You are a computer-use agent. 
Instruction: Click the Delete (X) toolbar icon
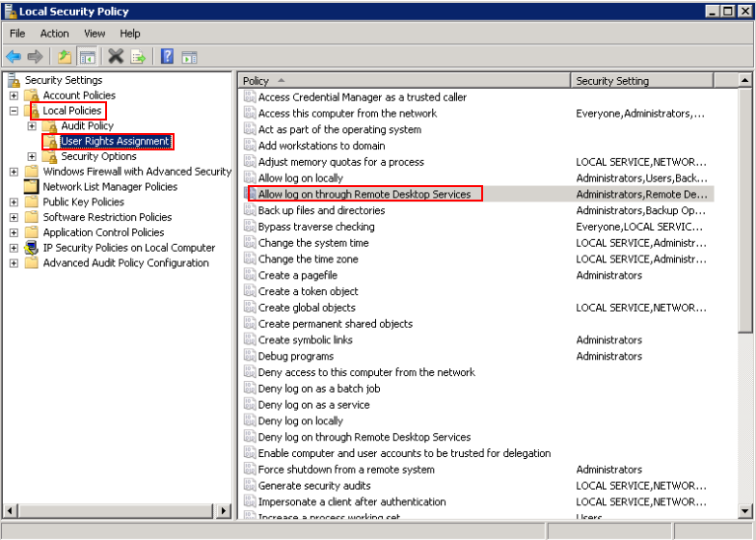pos(116,57)
